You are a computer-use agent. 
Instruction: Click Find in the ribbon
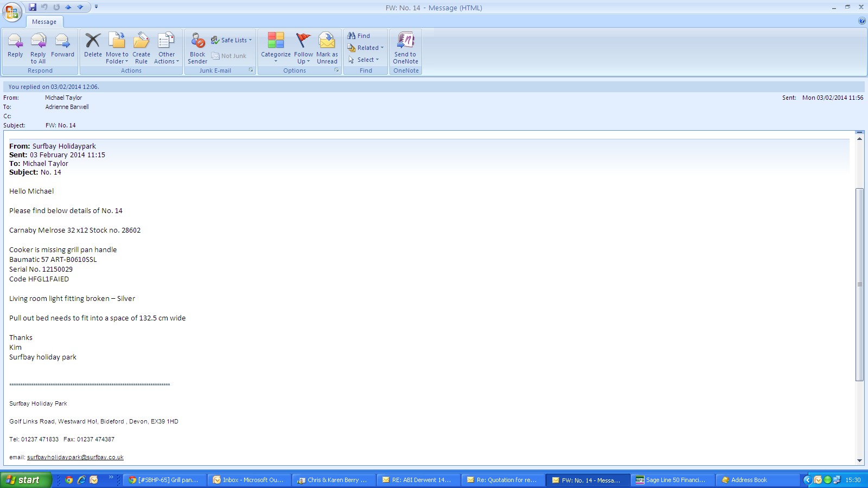(359, 36)
